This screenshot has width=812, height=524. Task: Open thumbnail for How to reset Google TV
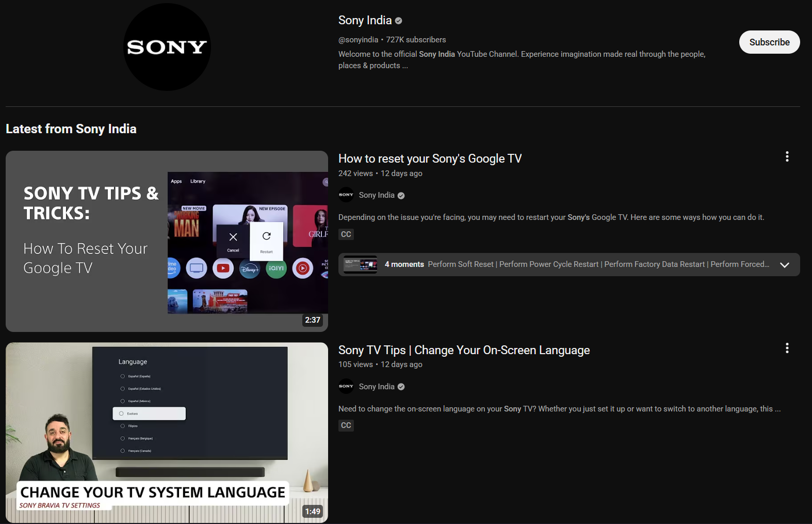[x=167, y=241]
